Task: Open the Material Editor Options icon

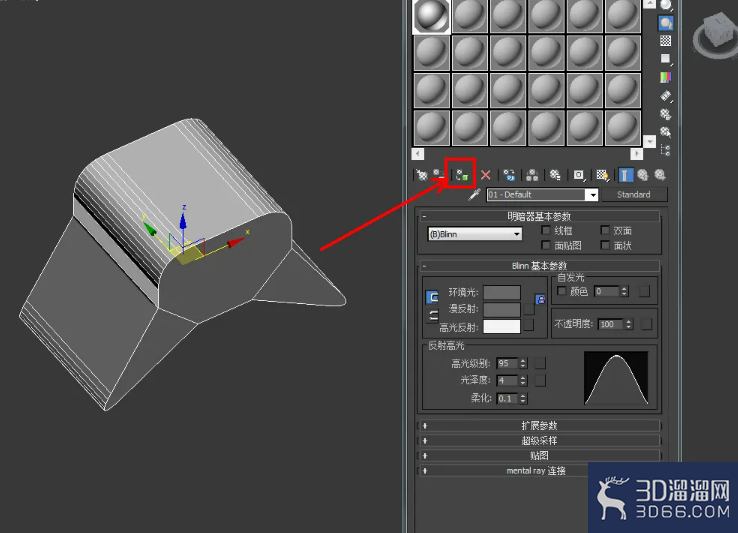Action: pyautogui.click(x=666, y=114)
